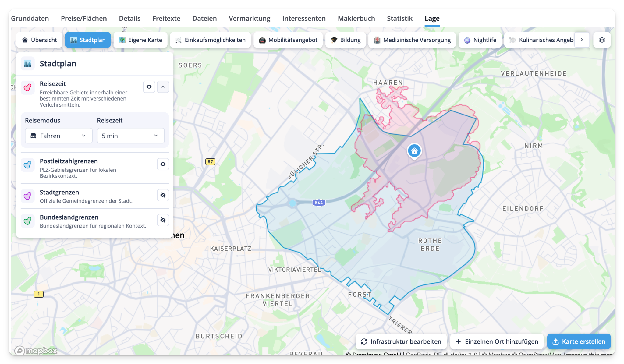Hide the Postleitzahlgrenzen layer visibility
Viewport: 624px width, 364px height.
(163, 164)
